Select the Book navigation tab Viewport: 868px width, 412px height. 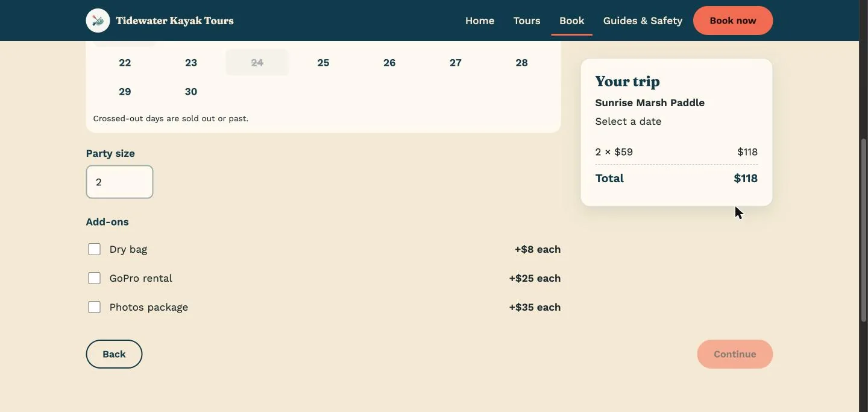pos(571,21)
